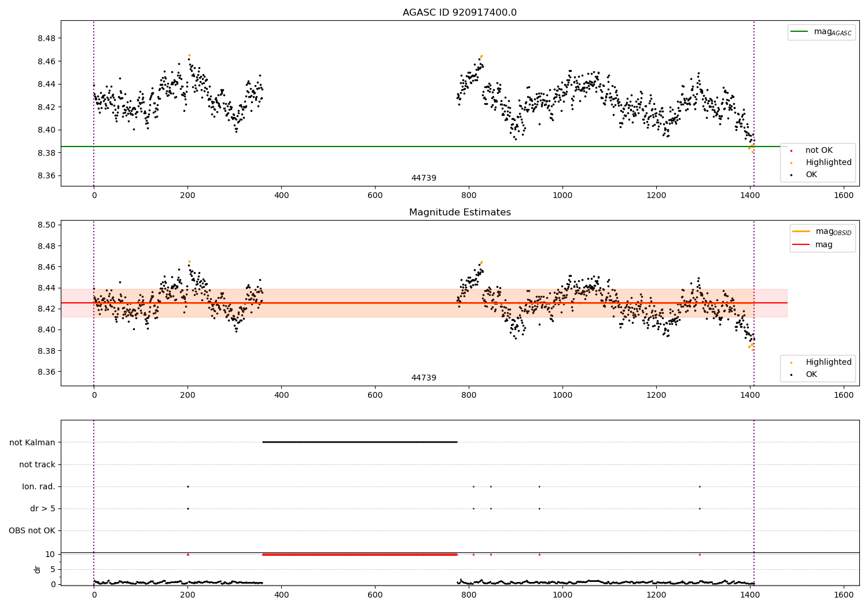Screen dimensions: 868x608
Task: Click the 600 x-tick in top panel
Action: pyautogui.click(x=375, y=196)
